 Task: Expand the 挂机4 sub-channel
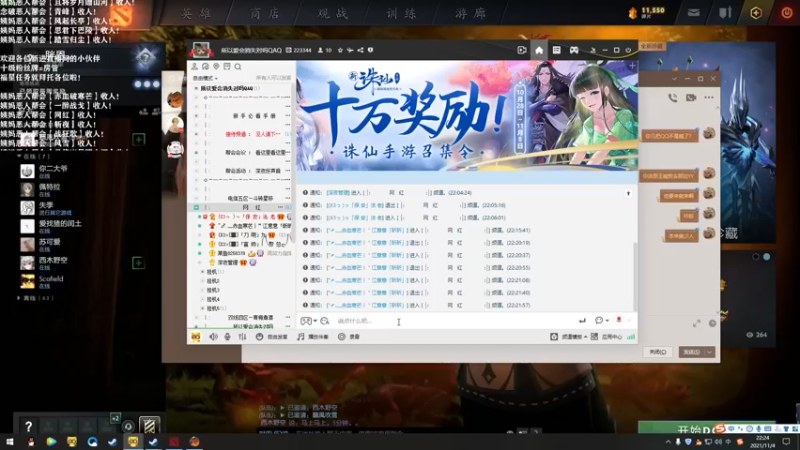[x=203, y=299]
